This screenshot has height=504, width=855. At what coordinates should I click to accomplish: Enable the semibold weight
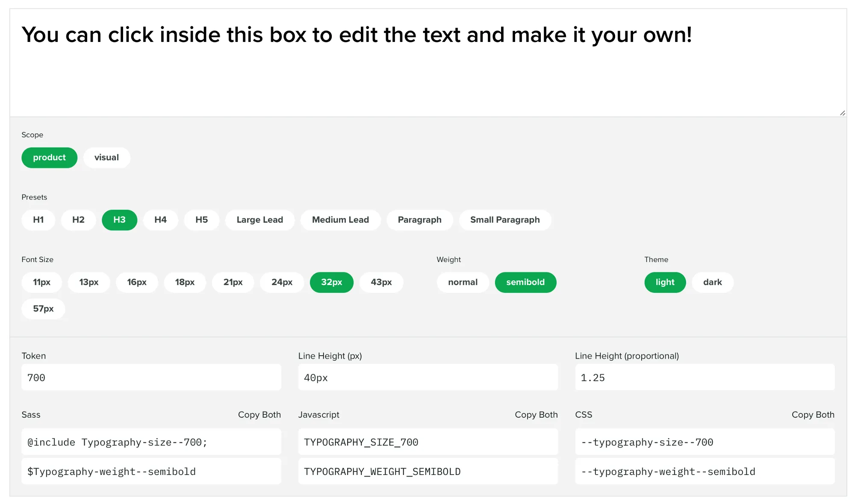point(525,282)
